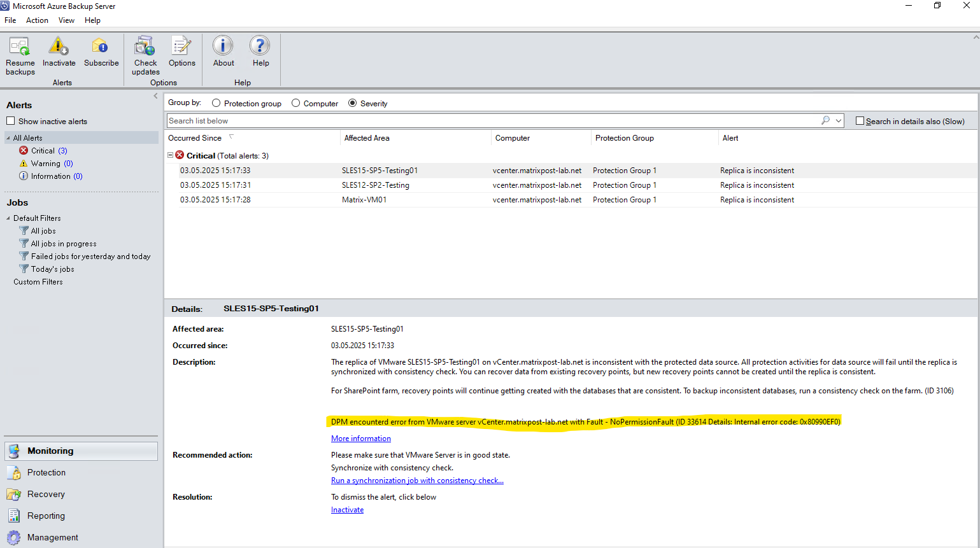
Task: Click the Help question mark icon
Action: click(x=260, y=46)
